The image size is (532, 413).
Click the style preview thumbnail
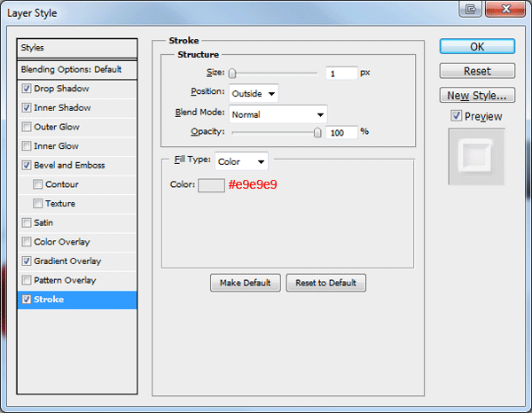pyautogui.click(x=476, y=156)
